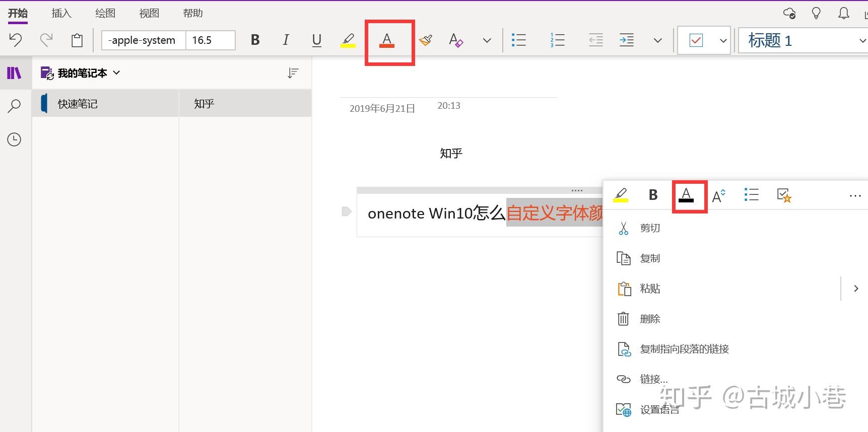Expand the paste options submenu arrow
Screen dimensions: 868x432
(855, 289)
